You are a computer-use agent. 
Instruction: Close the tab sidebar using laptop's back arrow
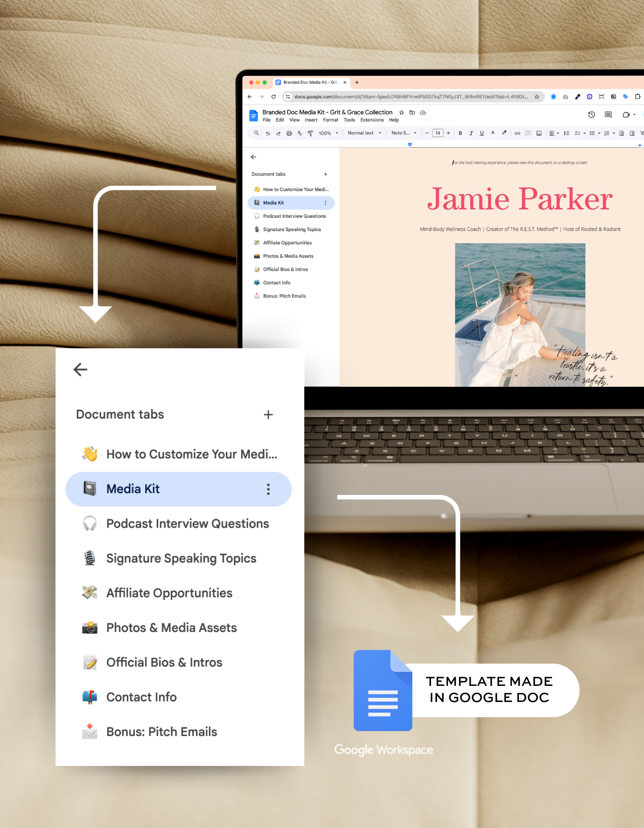253,157
